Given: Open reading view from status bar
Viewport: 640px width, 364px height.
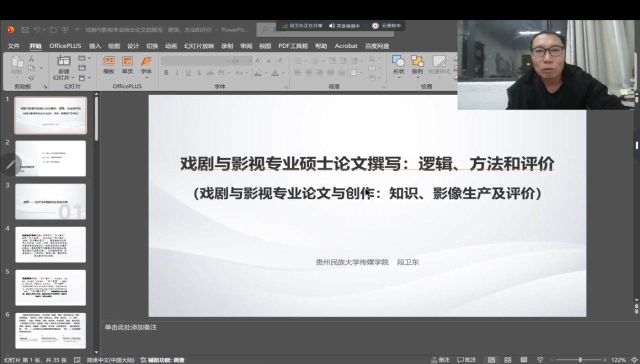Looking at the screenshot, I should [523, 360].
